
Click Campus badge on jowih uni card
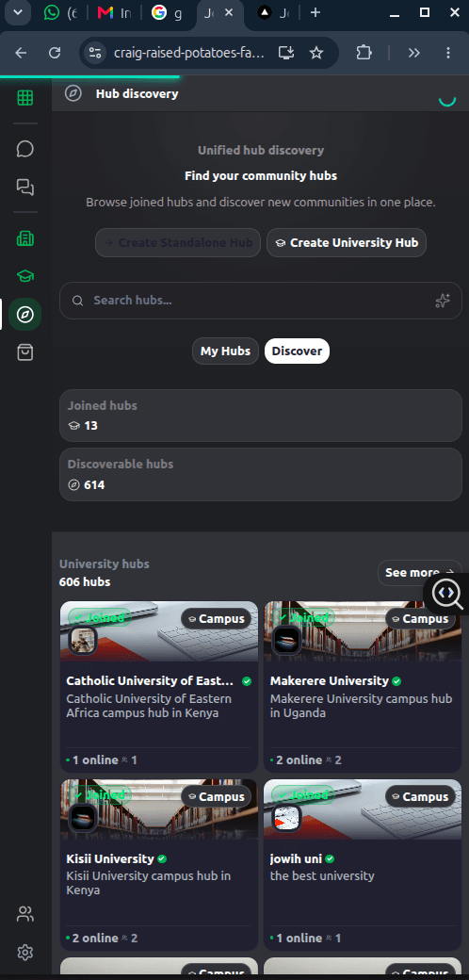pyautogui.click(x=420, y=797)
